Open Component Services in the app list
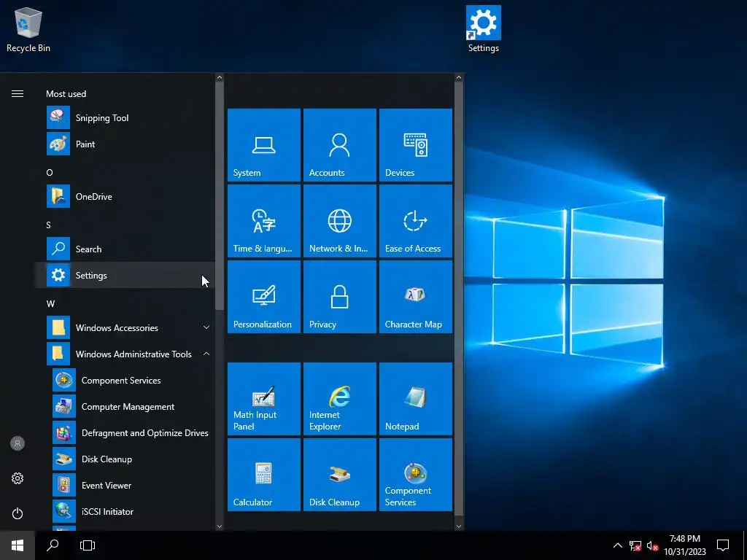This screenshot has height=560, width=747. (125, 380)
